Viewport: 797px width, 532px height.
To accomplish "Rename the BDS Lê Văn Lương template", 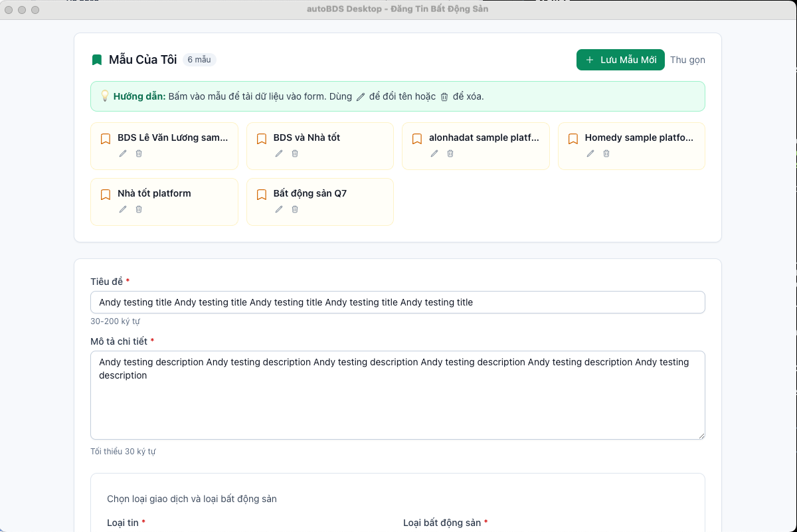I will tap(123, 153).
